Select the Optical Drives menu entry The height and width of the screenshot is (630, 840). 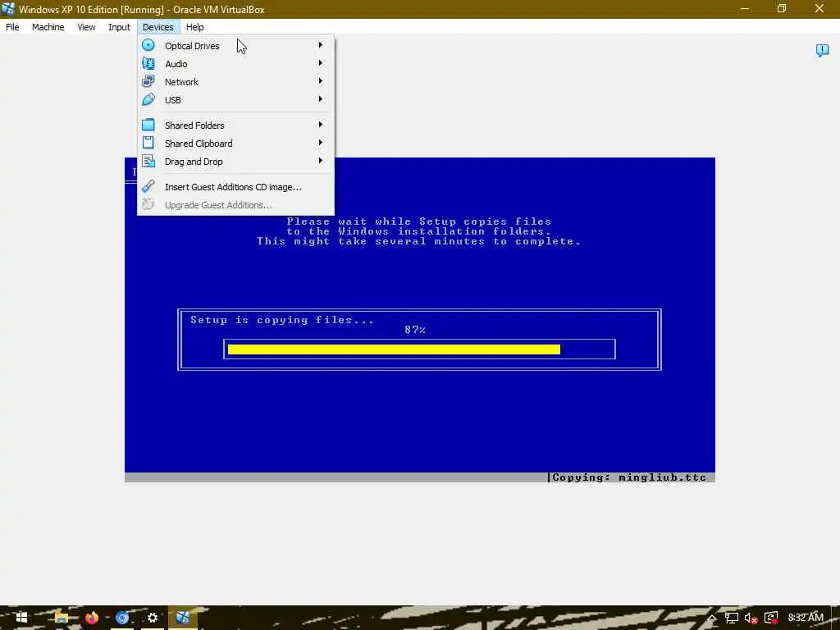(x=235, y=46)
